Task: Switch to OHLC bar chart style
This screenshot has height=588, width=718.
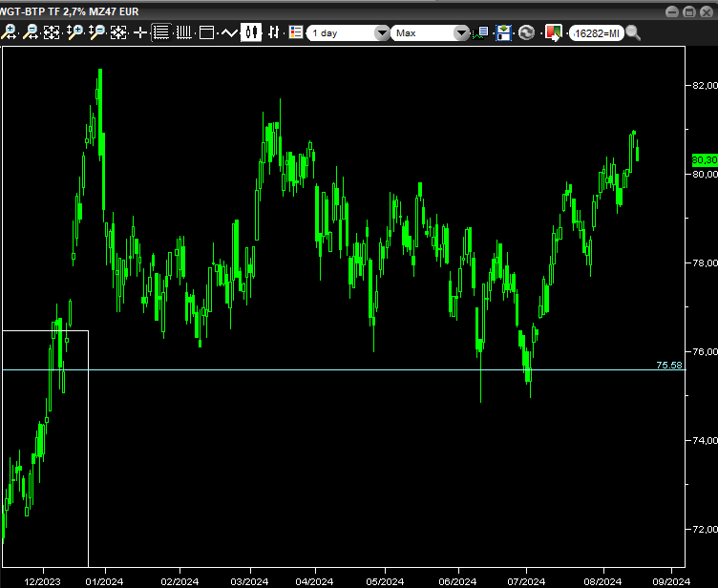Action: [x=274, y=32]
